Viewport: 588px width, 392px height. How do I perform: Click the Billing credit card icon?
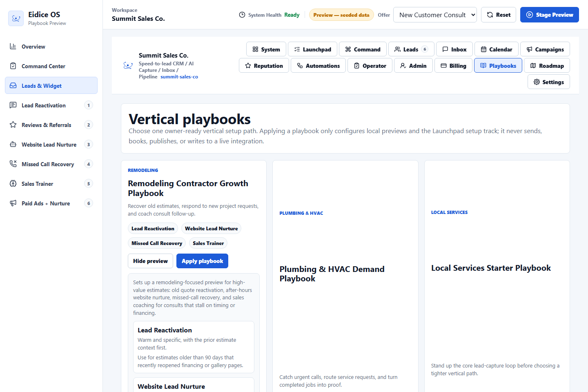pyautogui.click(x=443, y=65)
